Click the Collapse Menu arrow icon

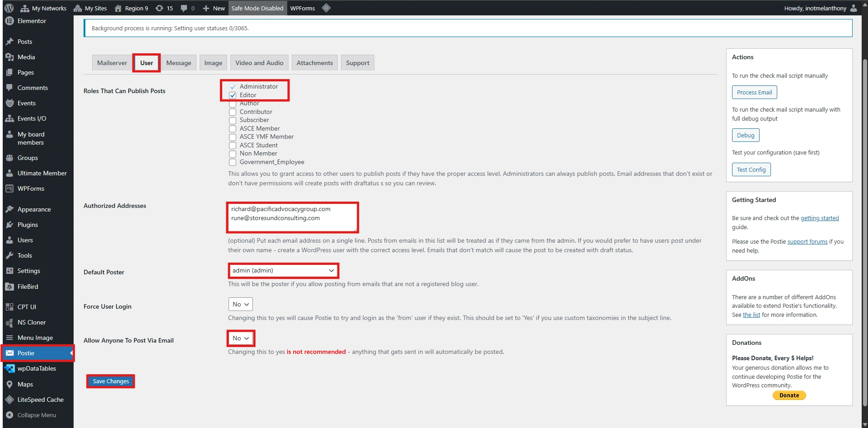tap(9, 415)
